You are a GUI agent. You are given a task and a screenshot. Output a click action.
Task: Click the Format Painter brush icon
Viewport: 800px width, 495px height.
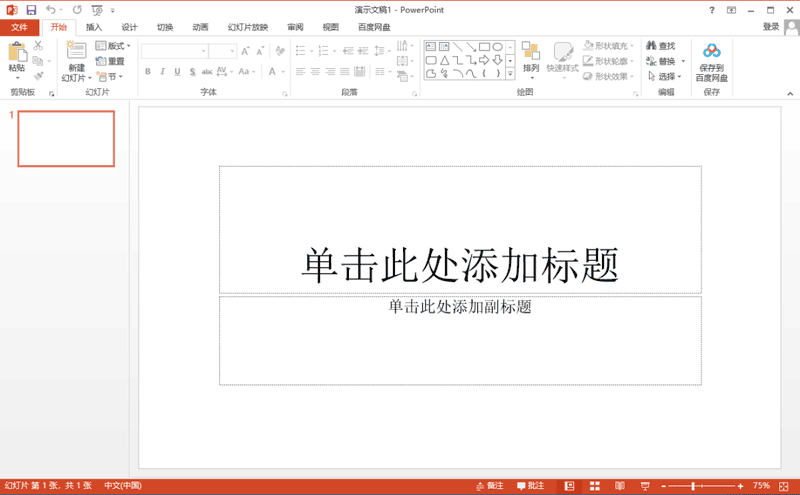(x=38, y=77)
